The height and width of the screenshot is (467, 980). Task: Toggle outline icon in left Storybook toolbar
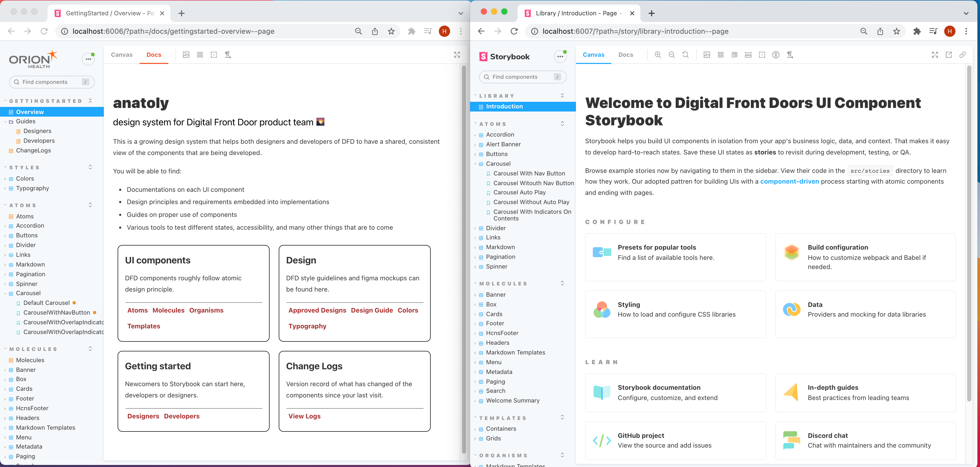pos(214,55)
